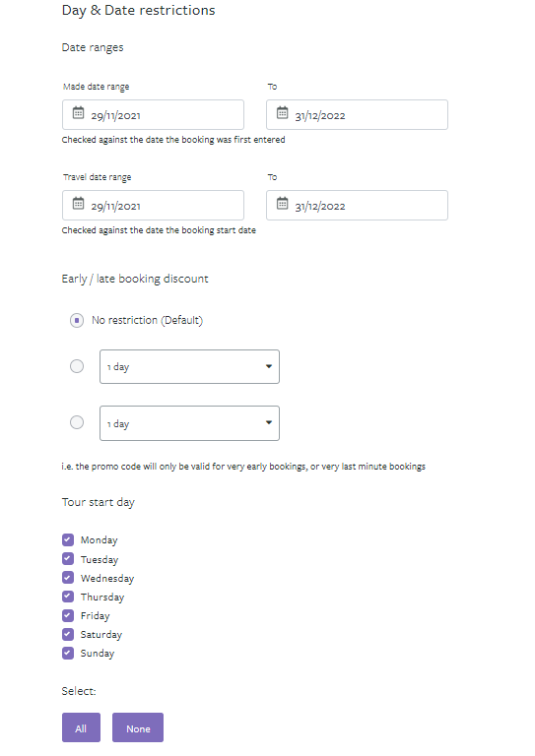
Task: Uncheck the Monday checkbox
Action: (x=68, y=539)
